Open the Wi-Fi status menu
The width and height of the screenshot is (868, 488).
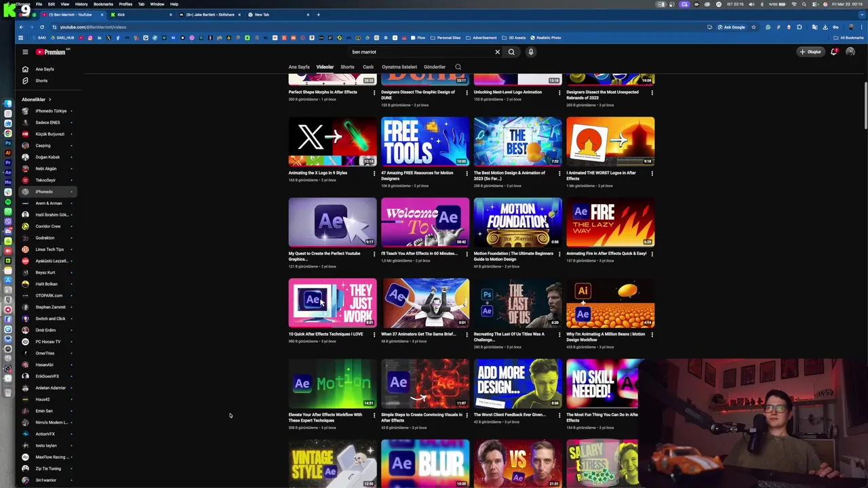[793, 4]
